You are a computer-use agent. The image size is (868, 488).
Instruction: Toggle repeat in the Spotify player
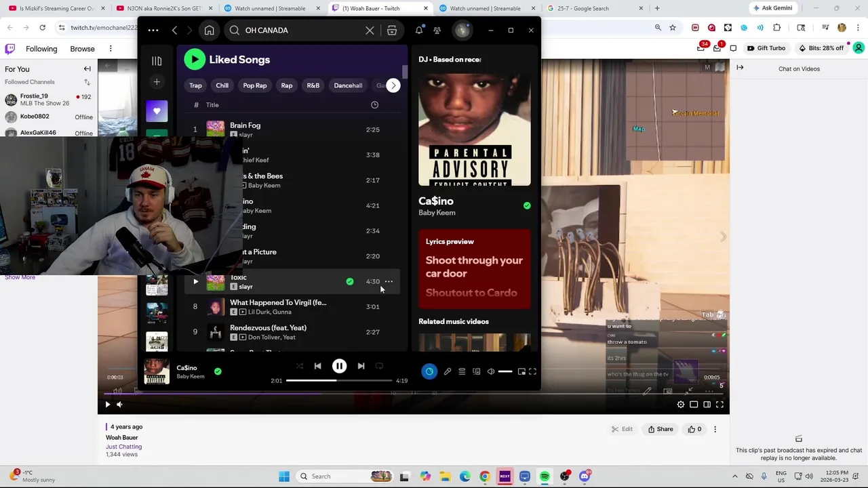point(379,366)
